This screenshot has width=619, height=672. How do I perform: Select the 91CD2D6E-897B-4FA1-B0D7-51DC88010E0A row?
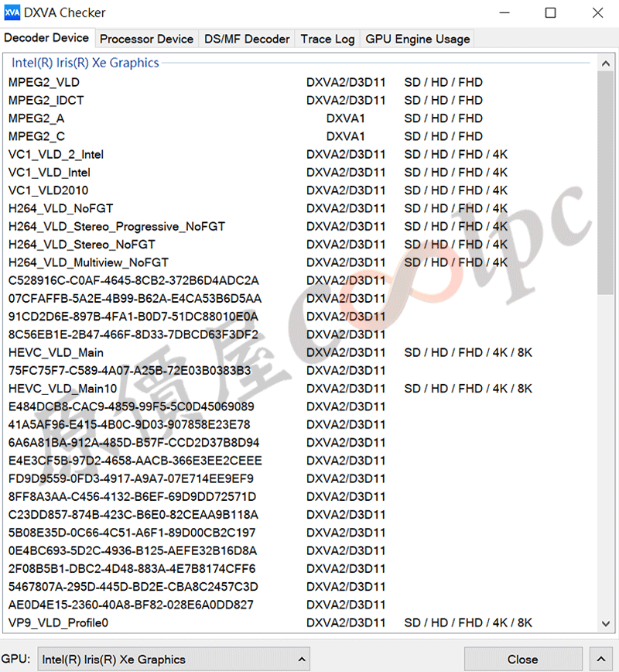coord(300,317)
